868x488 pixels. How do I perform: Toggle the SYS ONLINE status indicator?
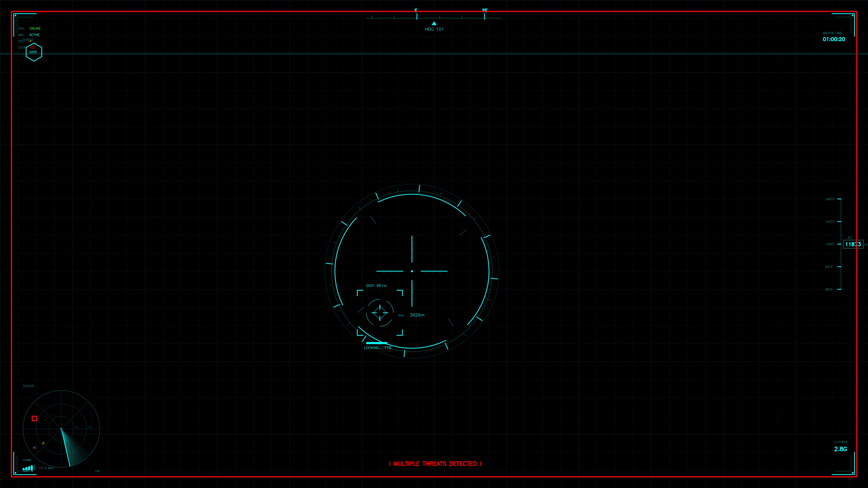(x=35, y=29)
